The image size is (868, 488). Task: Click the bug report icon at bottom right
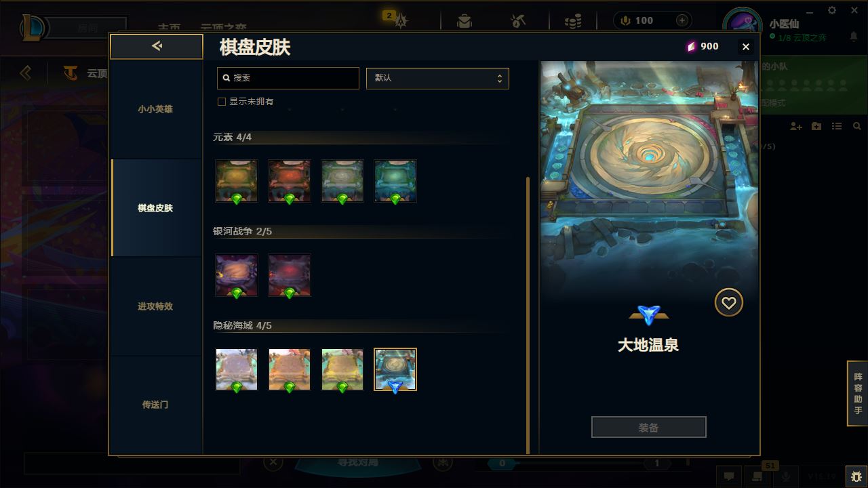[x=856, y=476]
